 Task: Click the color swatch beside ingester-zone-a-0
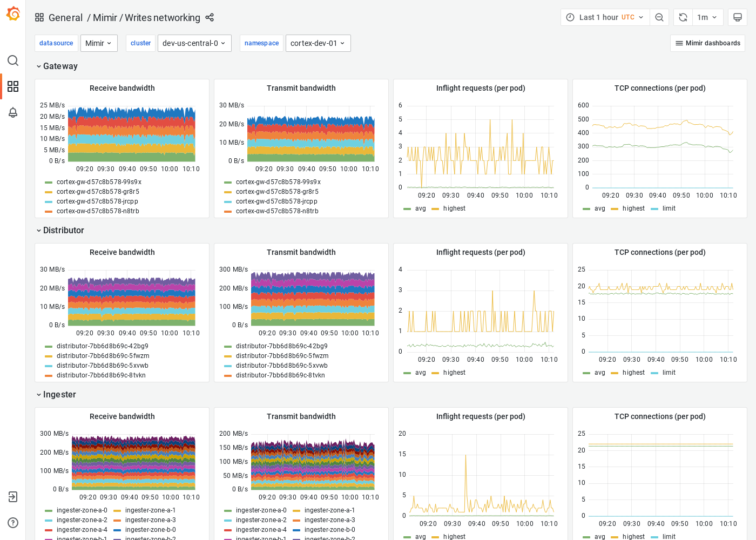tap(49, 510)
